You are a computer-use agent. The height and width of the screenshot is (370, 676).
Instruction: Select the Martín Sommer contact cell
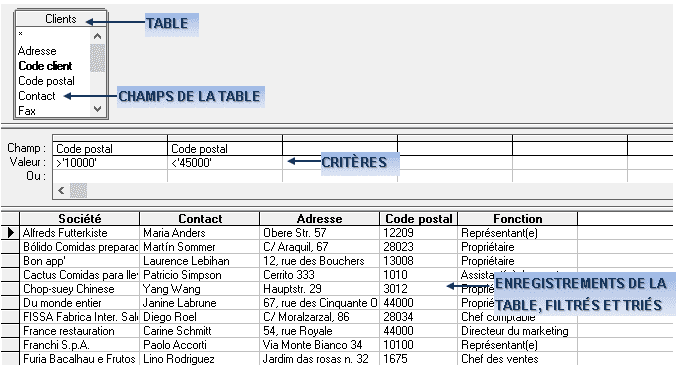(200, 247)
